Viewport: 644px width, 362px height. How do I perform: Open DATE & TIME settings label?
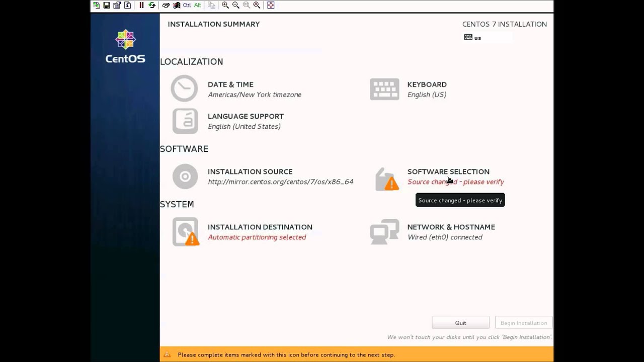coord(230,84)
